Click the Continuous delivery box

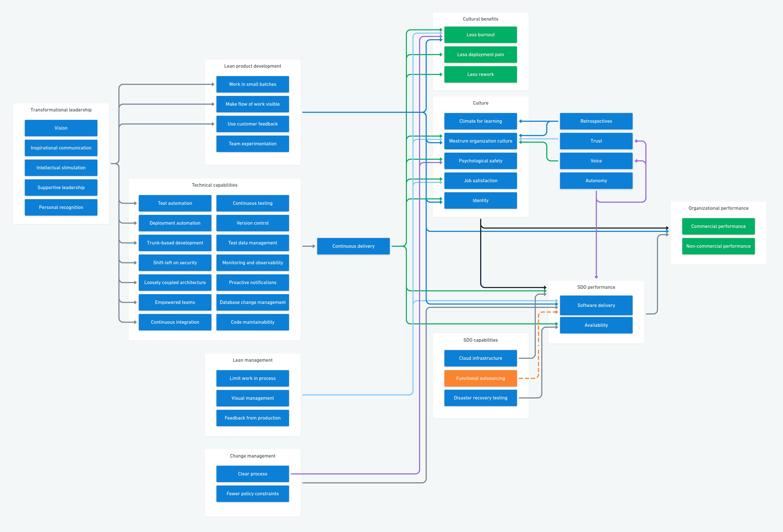pyautogui.click(x=353, y=246)
